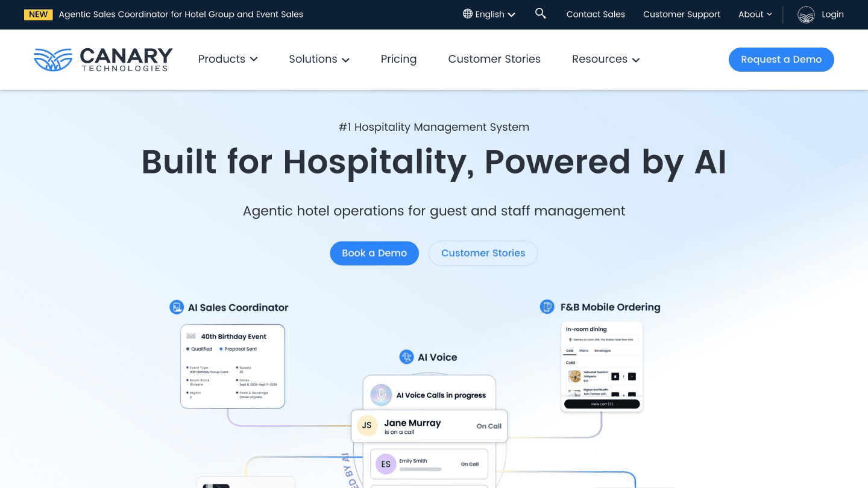Click the AI Sales Coordinator label

coord(238,307)
